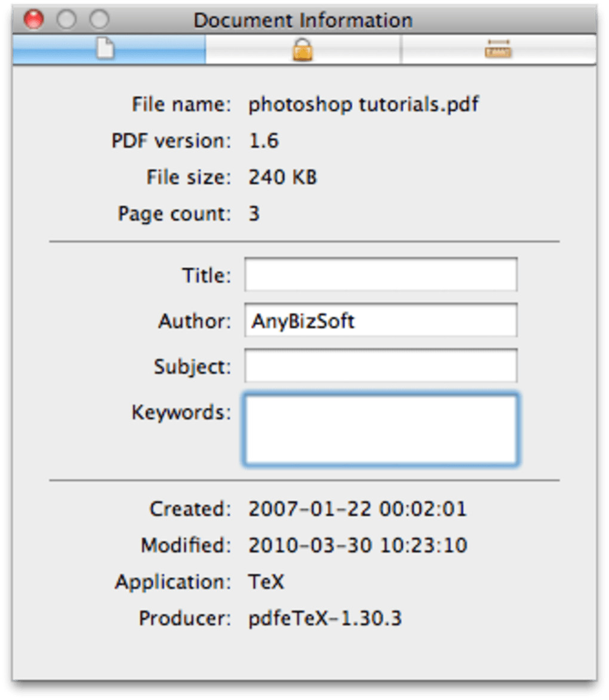The height and width of the screenshot is (700, 609).
Task: Focus the Author field containing AnyBizSoft
Action: coord(380,320)
